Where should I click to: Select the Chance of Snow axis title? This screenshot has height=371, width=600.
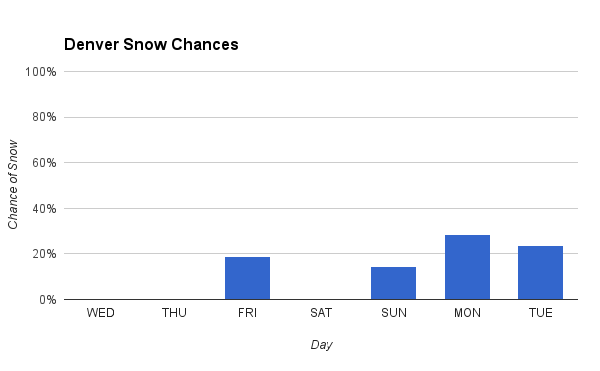tap(13, 185)
